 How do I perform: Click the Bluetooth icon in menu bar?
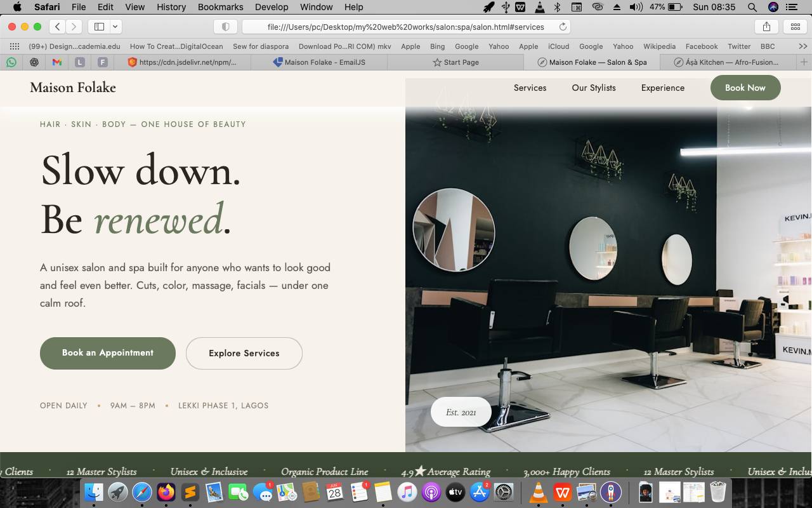(x=557, y=7)
